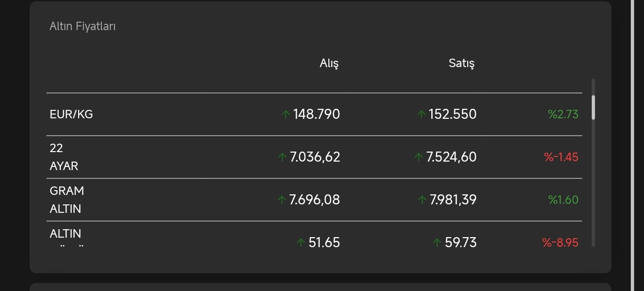Select the GRAM ALTIN row label
Viewport: 644px width, 291px height.
[67, 200]
